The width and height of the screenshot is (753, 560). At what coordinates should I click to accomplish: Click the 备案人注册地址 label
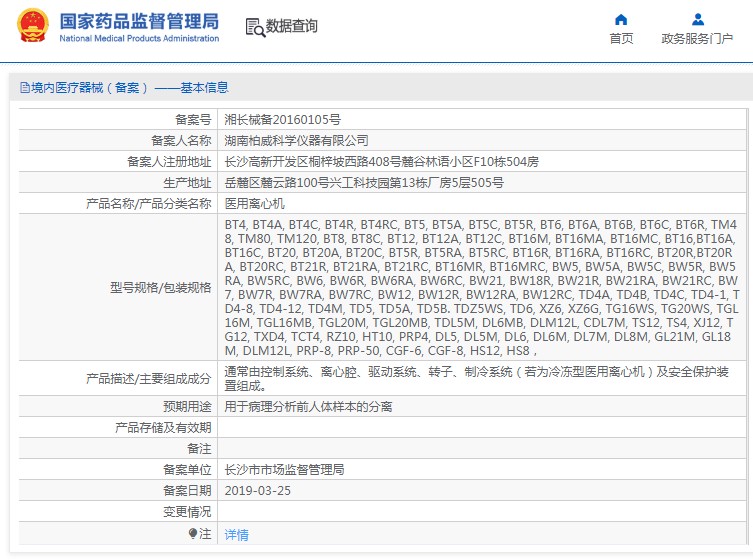[169, 162]
